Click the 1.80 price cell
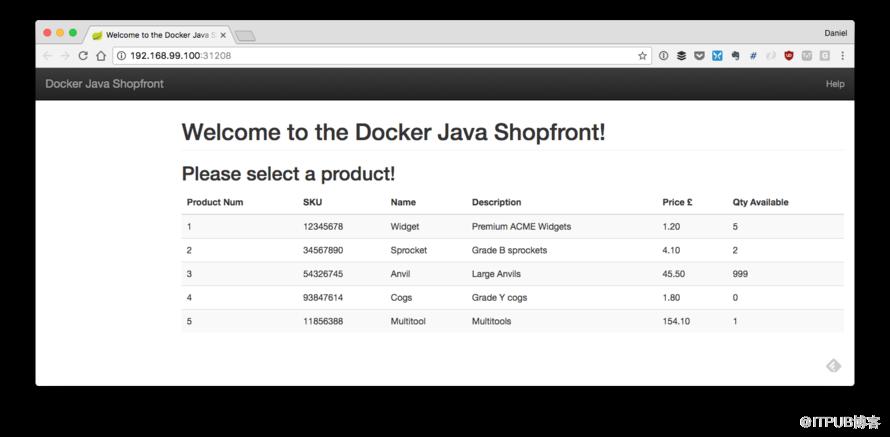The width and height of the screenshot is (890, 437). point(671,297)
